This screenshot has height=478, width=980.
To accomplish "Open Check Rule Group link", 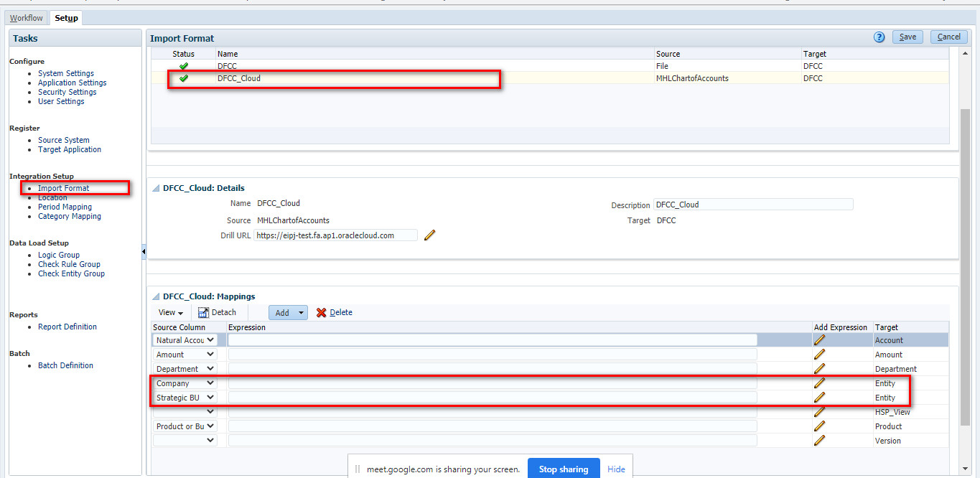I will coord(69,264).
